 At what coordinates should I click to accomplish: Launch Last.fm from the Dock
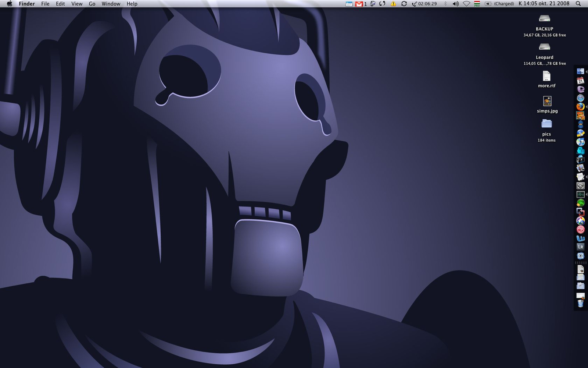[x=581, y=230]
